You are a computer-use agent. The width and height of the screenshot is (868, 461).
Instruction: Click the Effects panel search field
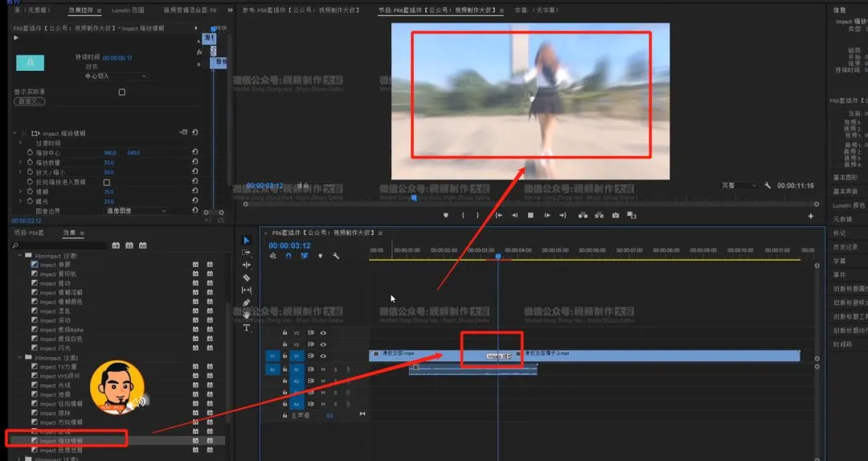tap(63, 245)
